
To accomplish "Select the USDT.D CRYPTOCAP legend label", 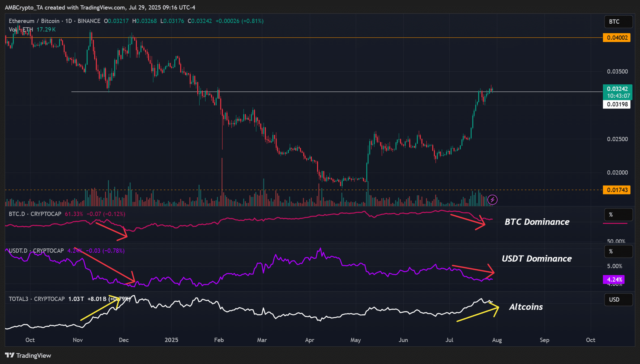I will (x=36, y=251).
